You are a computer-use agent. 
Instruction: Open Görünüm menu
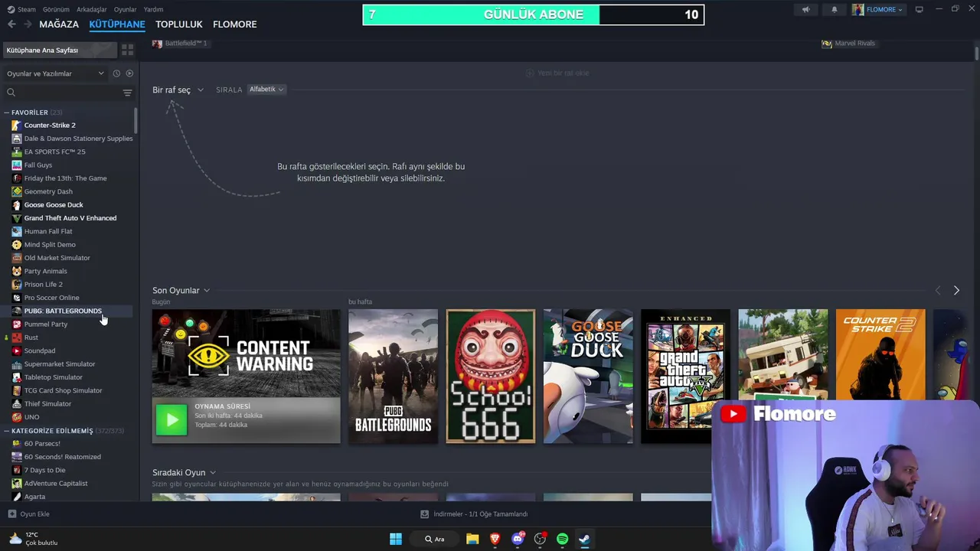56,9
